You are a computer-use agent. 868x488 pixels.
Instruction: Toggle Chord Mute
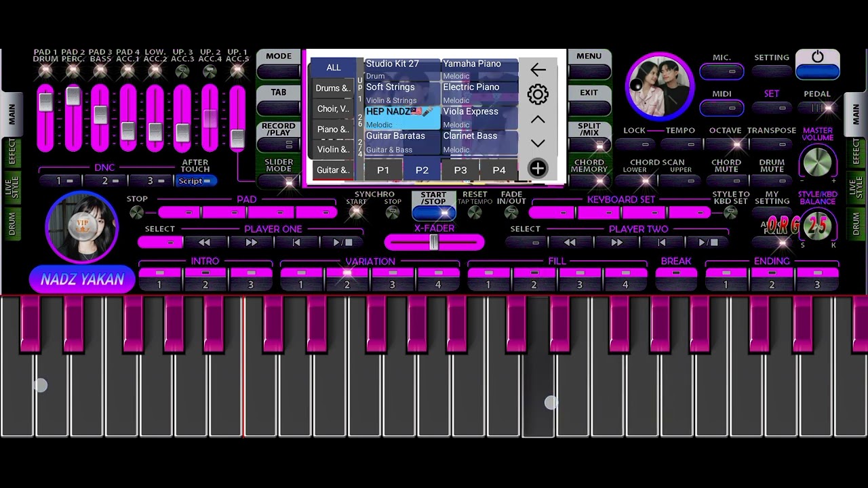pos(726,181)
